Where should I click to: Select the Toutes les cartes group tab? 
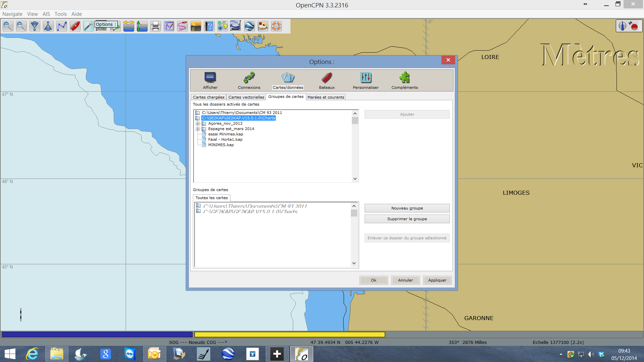pos(212,198)
